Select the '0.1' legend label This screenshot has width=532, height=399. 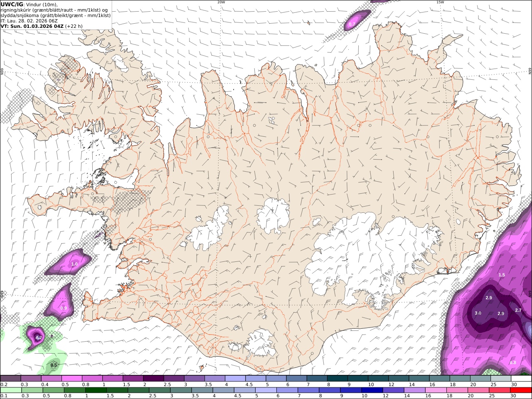point(4,396)
